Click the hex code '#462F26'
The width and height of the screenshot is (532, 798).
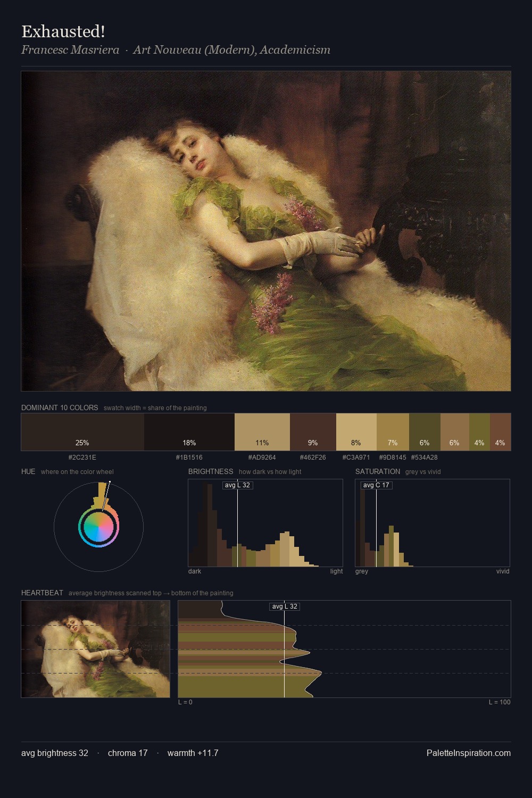[x=313, y=458]
